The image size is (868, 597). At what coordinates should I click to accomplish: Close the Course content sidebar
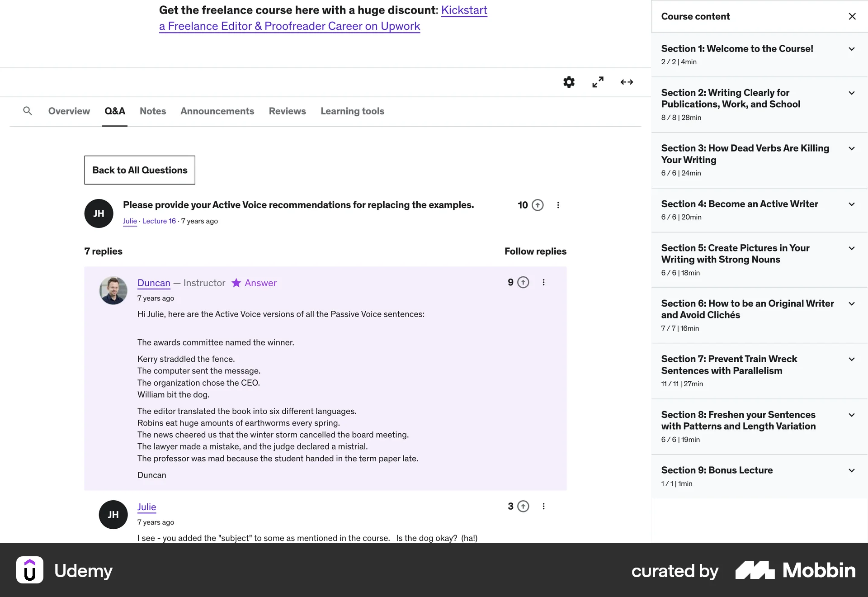[852, 16]
